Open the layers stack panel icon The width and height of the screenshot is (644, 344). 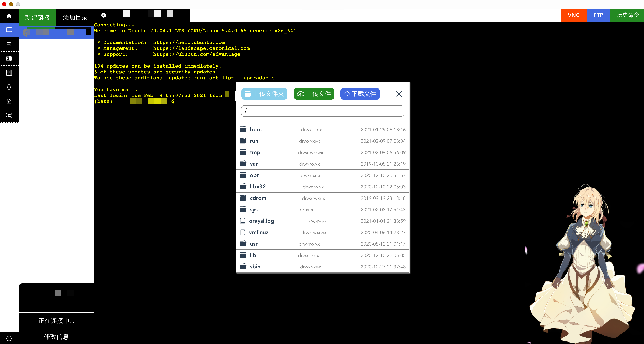click(x=9, y=87)
